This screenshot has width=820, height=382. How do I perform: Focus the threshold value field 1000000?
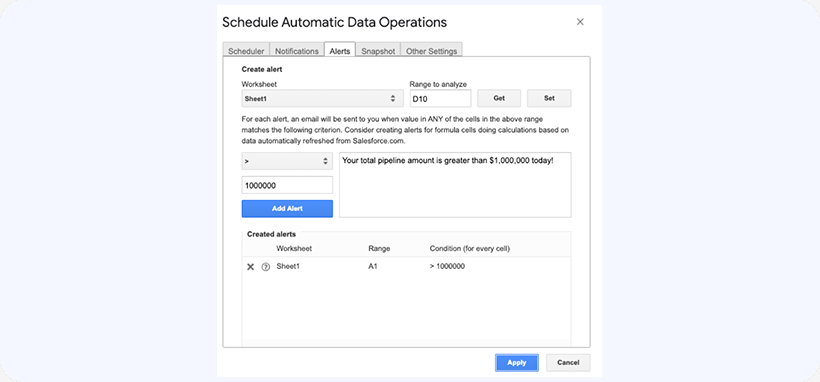coord(287,185)
